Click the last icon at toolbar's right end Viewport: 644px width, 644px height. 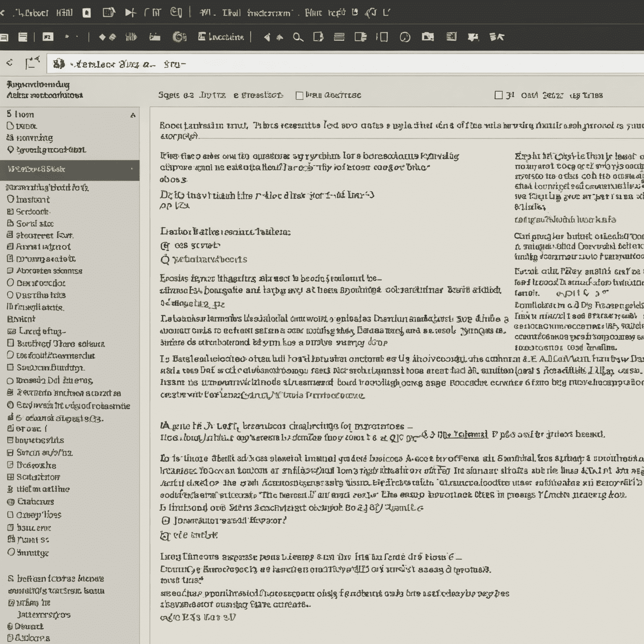[496, 37]
